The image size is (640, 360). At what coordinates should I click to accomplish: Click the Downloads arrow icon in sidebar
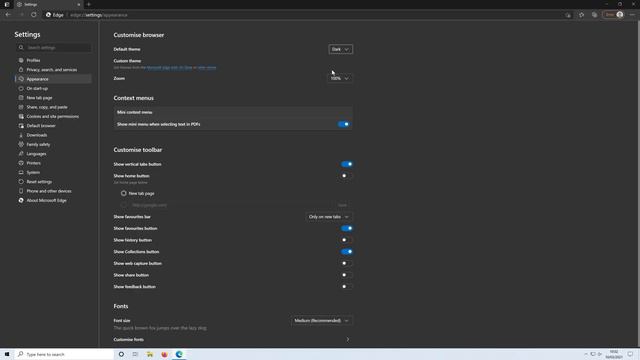pos(21,135)
